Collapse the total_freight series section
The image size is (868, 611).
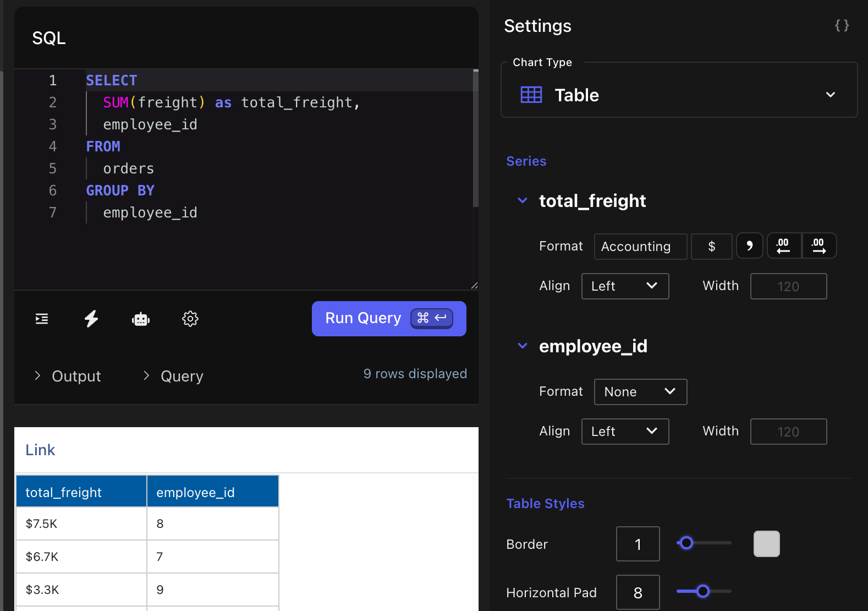click(x=523, y=200)
